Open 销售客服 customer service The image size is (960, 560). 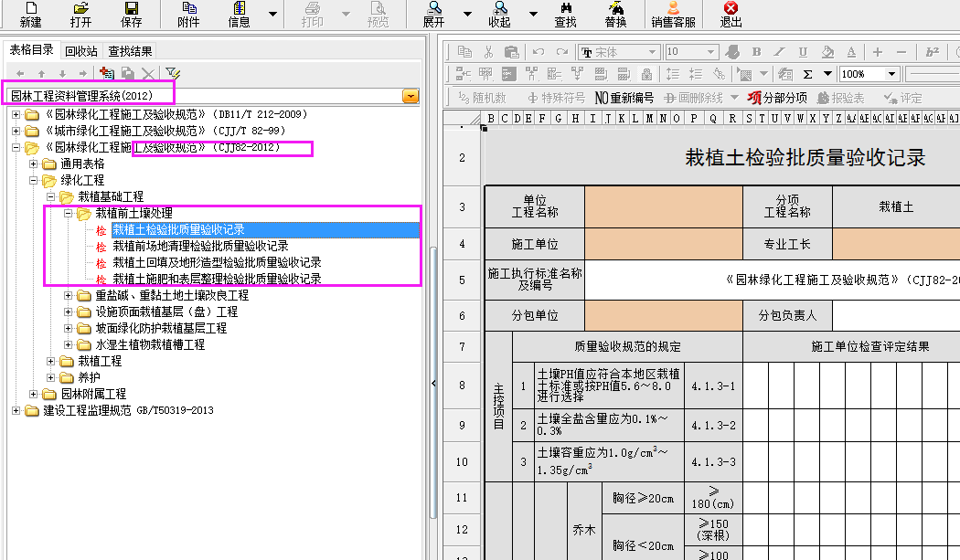pyautogui.click(x=673, y=14)
